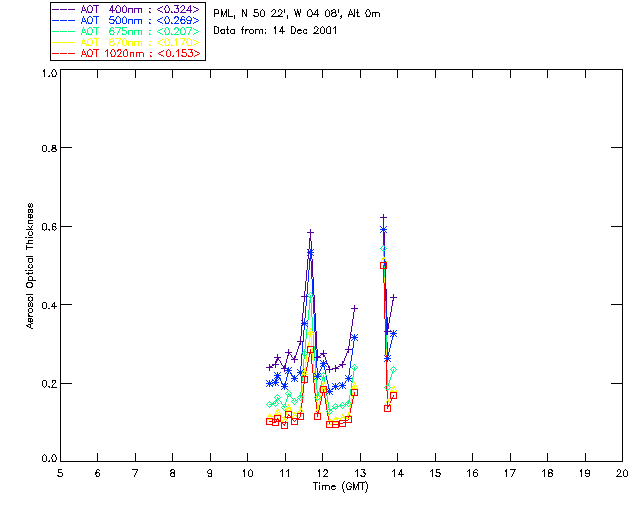640x512 pixels.
Task: Click the highest blue 500nm star marker
Action: click(x=383, y=230)
